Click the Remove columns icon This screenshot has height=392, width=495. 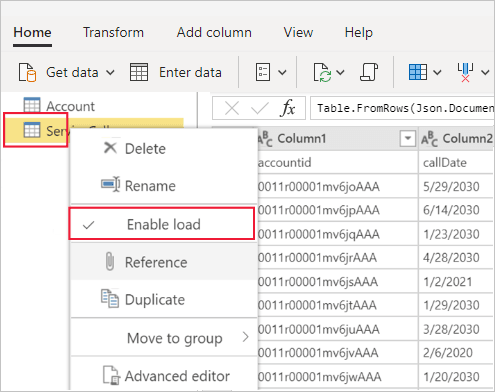[x=465, y=72]
